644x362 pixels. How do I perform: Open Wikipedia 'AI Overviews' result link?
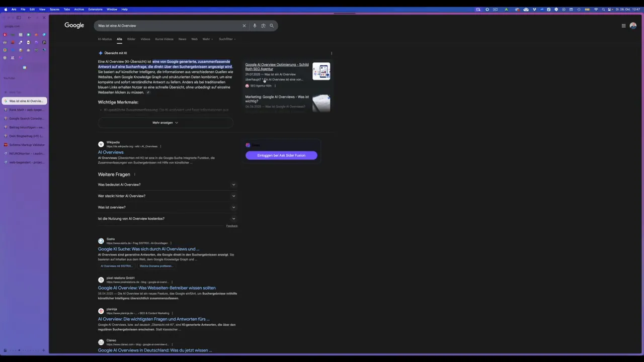[x=111, y=152]
